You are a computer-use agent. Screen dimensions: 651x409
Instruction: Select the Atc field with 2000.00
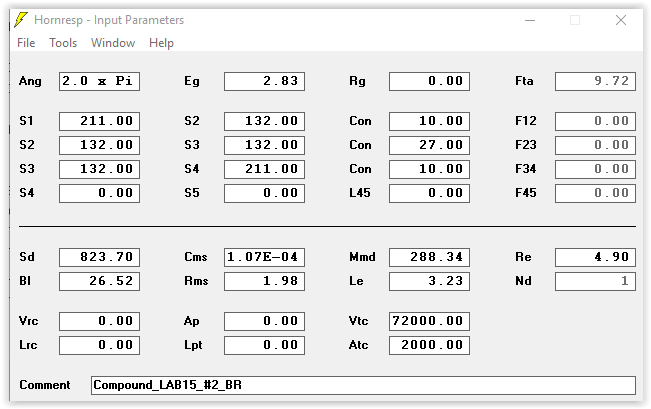[429, 345]
